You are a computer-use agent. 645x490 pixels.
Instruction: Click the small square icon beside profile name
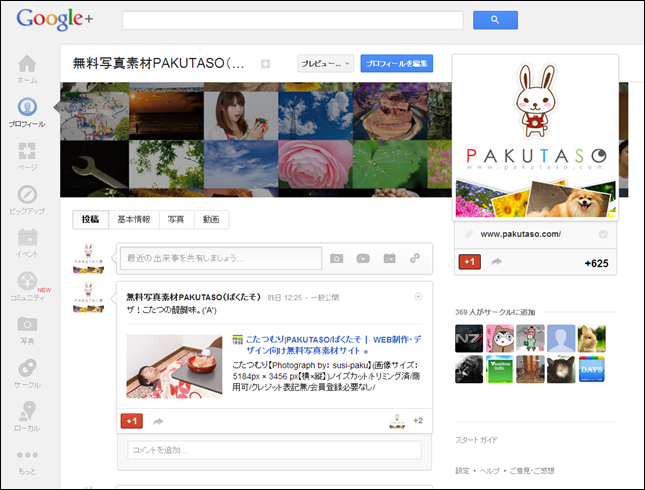265,64
